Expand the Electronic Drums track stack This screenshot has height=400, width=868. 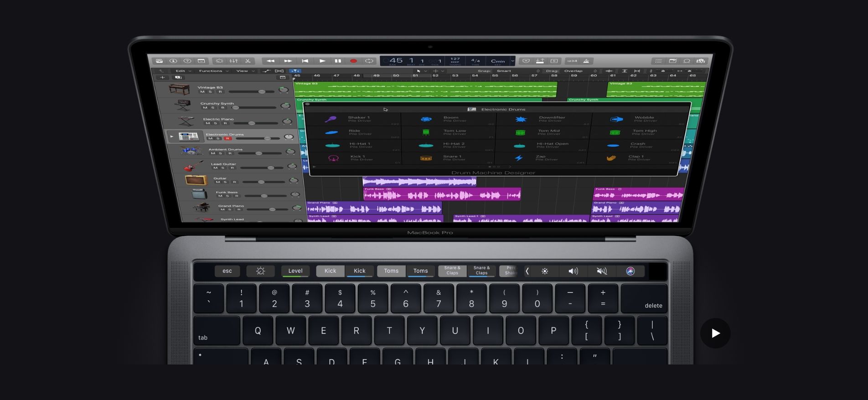172,136
